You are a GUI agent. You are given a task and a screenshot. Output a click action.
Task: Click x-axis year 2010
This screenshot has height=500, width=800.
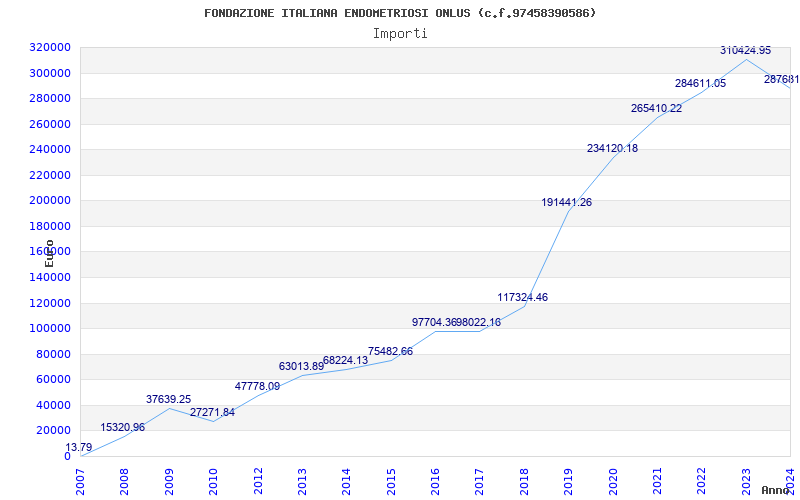pos(213,482)
